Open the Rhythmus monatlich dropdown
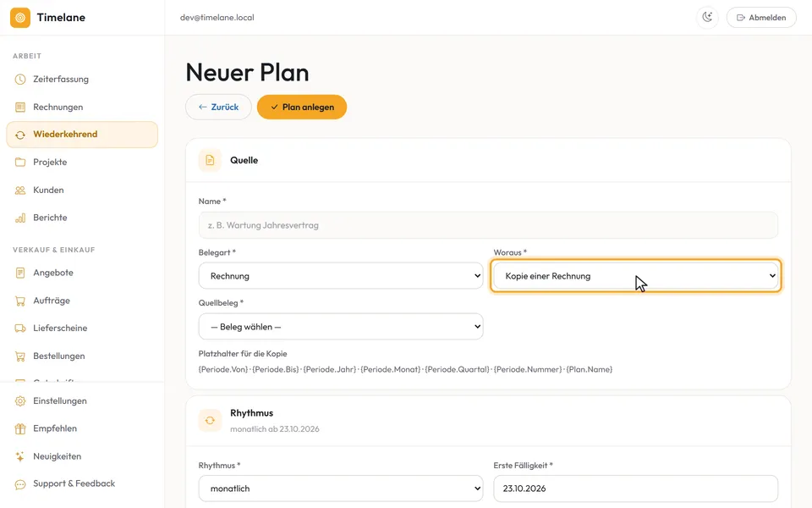 [x=341, y=489]
